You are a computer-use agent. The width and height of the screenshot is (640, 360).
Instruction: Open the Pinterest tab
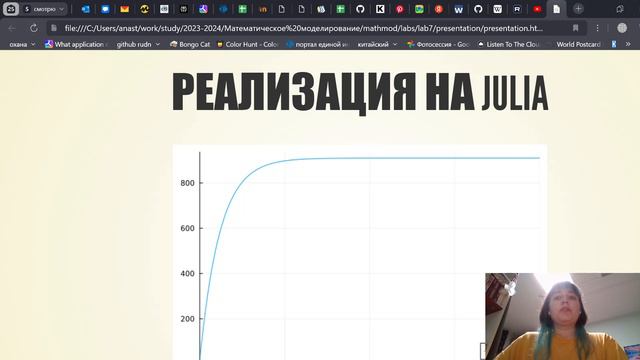(400, 9)
